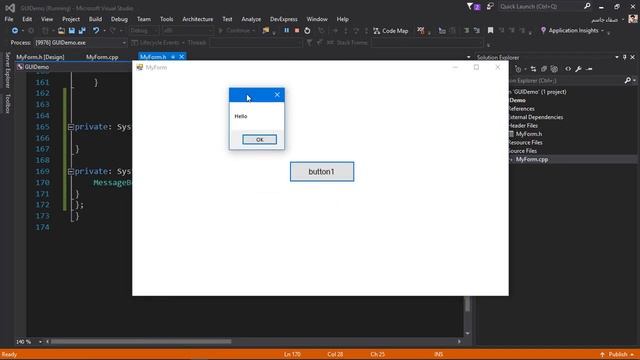Click Publish in the status bar
This screenshot has height=360, width=640.
click(617, 354)
